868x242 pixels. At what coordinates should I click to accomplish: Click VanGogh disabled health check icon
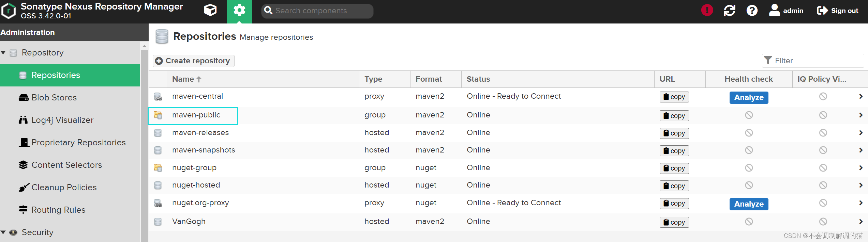[749, 222]
